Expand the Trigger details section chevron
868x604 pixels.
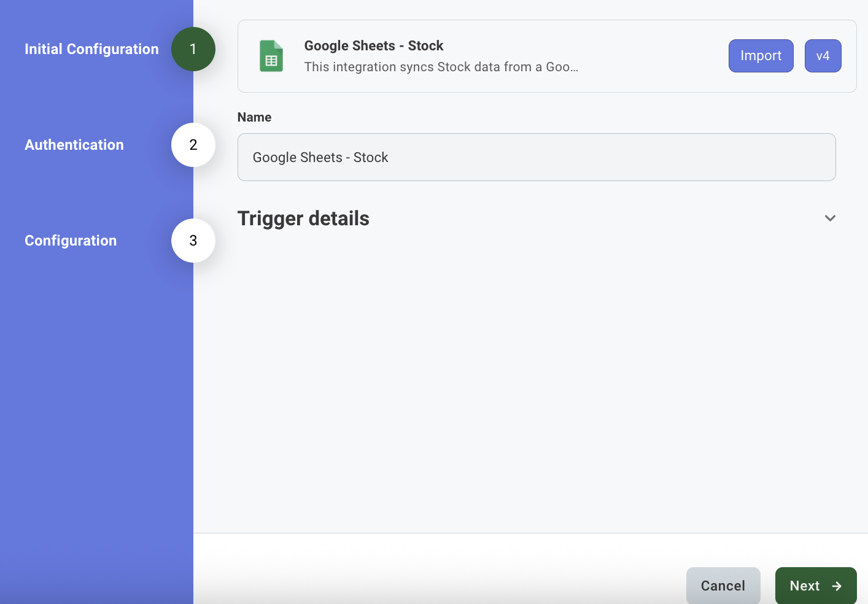pyautogui.click(x=830, y=219)
